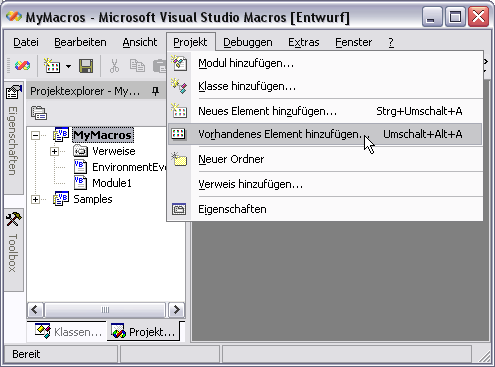
Task: Minimize the Visual Studio Macros window
Action: tap(432, 17)
